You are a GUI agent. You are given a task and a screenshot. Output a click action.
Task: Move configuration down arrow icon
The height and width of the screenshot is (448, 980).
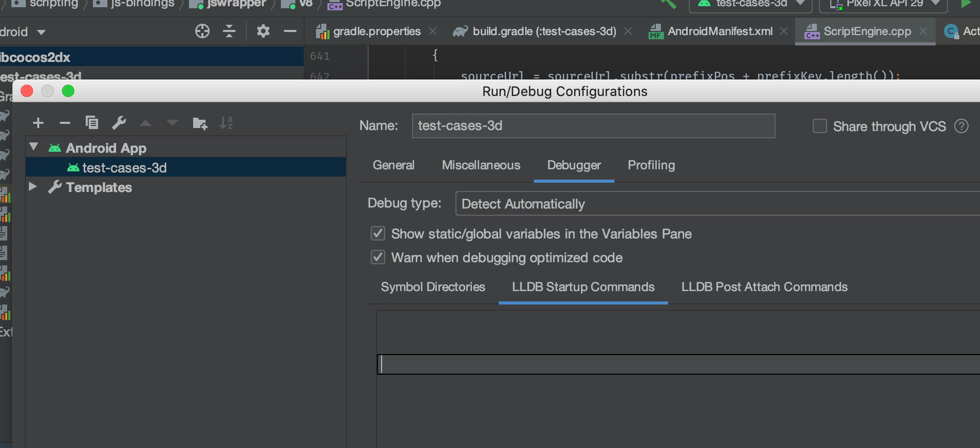tap(172, 123)
